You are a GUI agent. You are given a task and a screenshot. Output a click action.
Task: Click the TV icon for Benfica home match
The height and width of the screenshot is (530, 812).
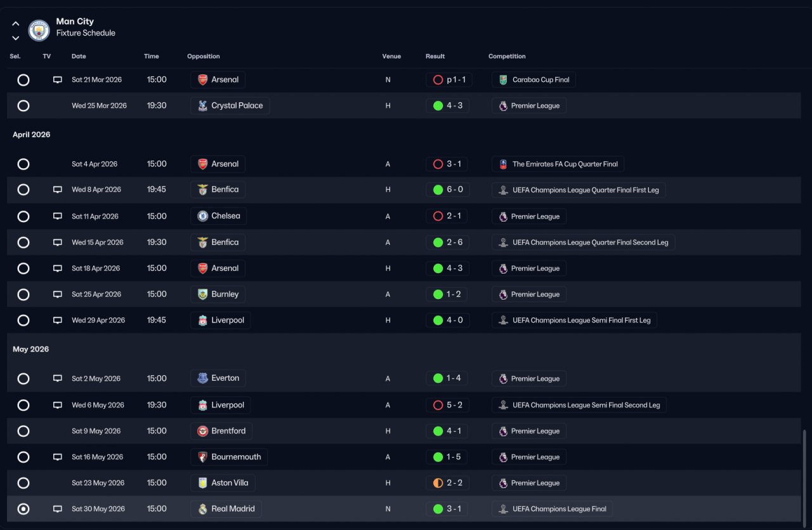point(58,190)
